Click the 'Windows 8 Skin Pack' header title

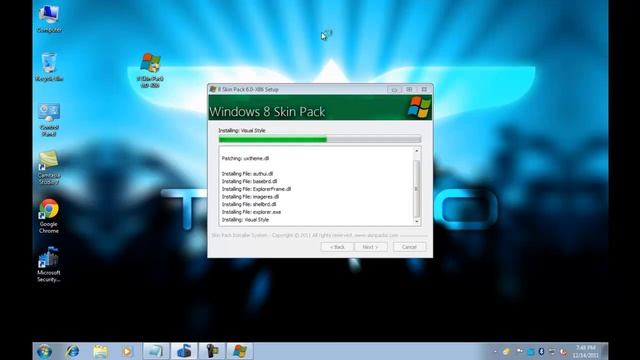point(267,111)
